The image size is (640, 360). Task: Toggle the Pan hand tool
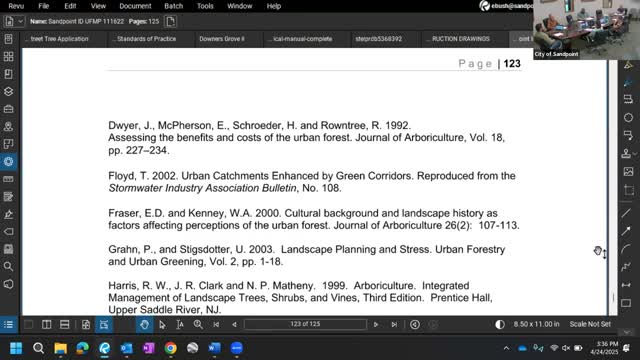144,324
